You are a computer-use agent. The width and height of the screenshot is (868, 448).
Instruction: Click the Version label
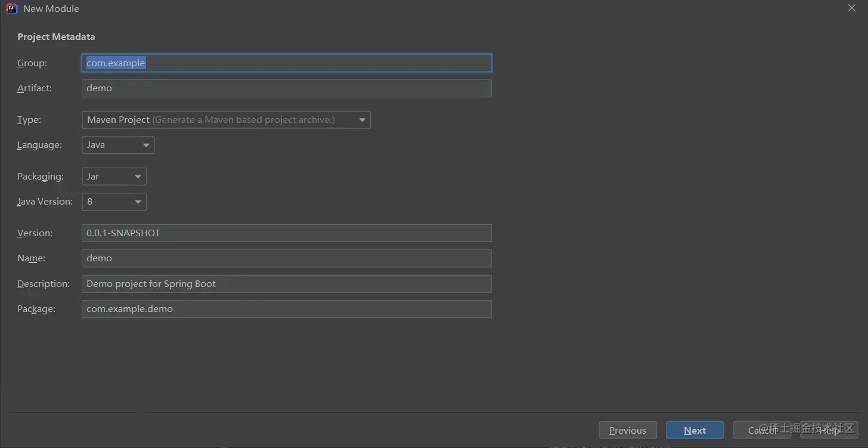point(35,233)
